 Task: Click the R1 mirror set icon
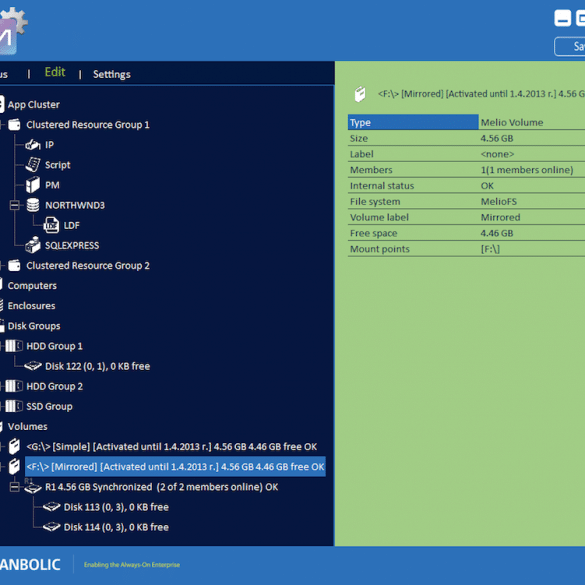[x=33, y=487]
